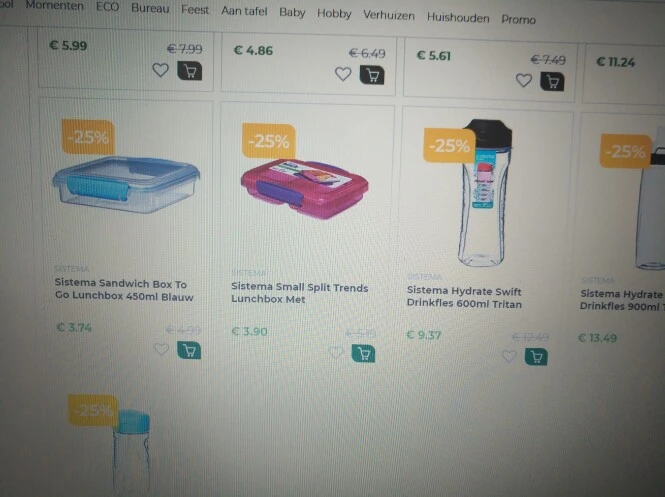Go to the Huishouden category
The image size is (665, 497).
[458, 18]
